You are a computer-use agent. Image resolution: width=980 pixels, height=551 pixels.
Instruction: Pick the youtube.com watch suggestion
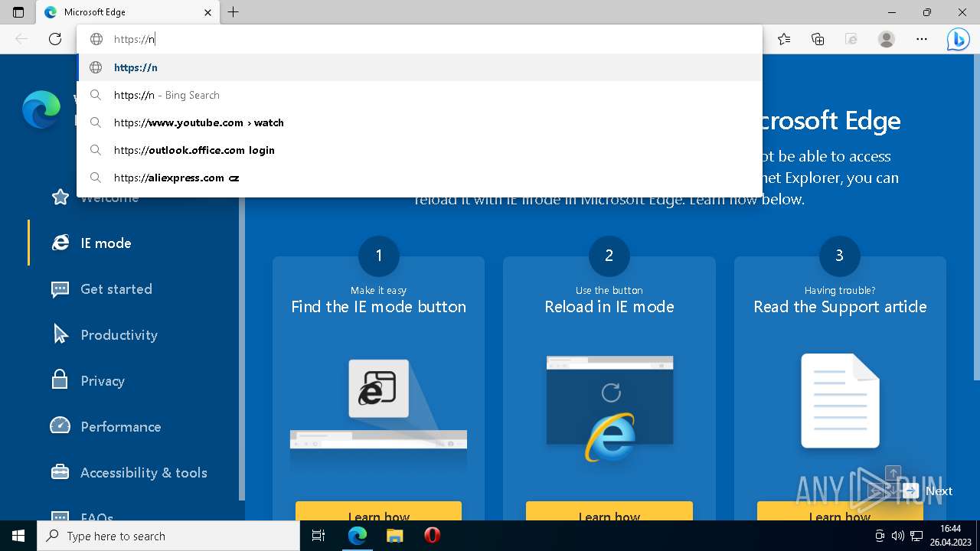click(420, 122)
